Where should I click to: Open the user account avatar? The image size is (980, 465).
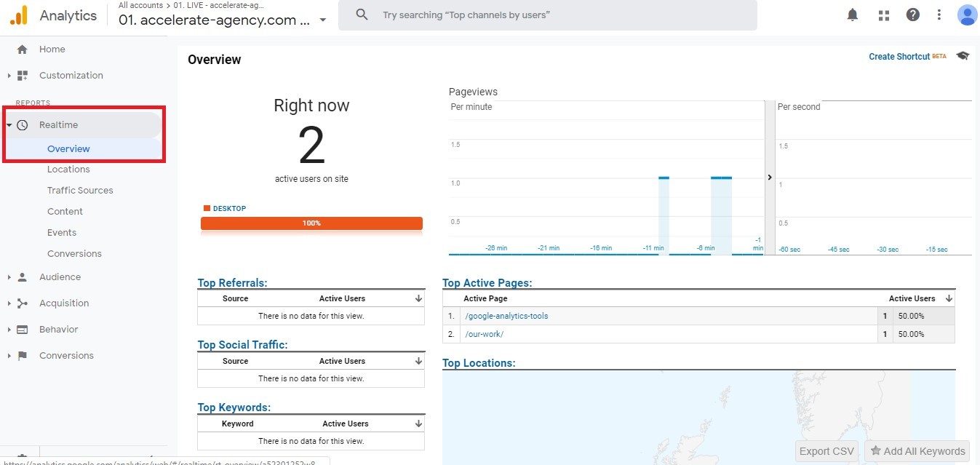tap(968, 15)
